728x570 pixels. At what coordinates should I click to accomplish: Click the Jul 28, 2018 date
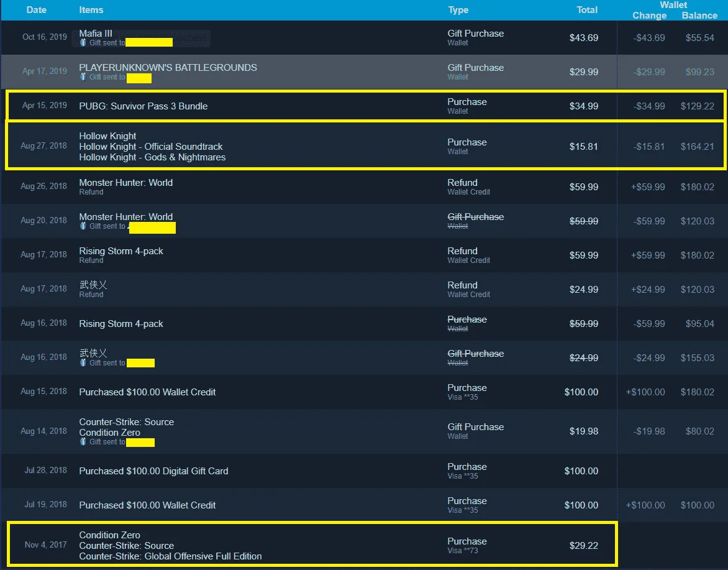(45, 470)
